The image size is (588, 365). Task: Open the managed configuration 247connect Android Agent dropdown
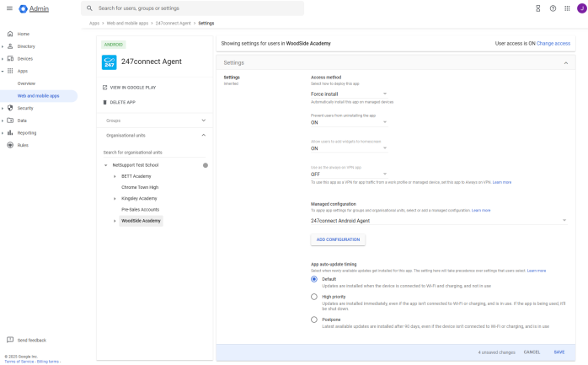tap(438, 221)
